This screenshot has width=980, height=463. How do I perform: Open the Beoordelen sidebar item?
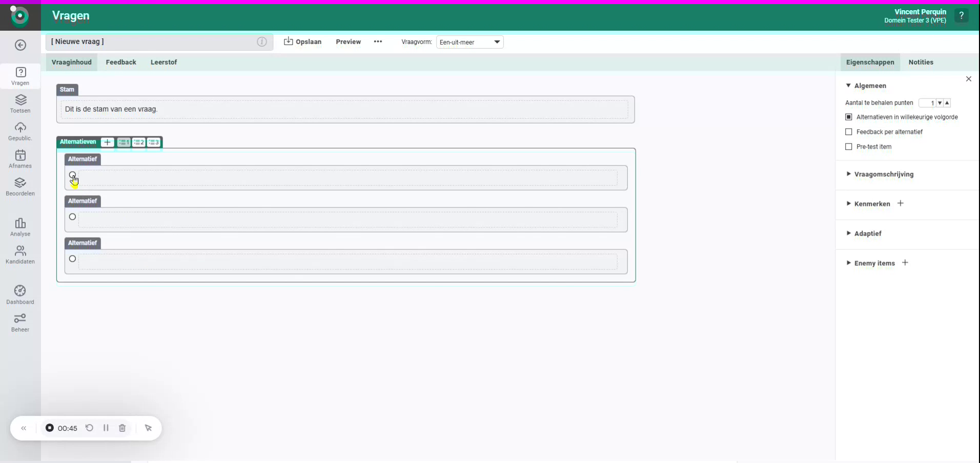[x=20, y=185]
